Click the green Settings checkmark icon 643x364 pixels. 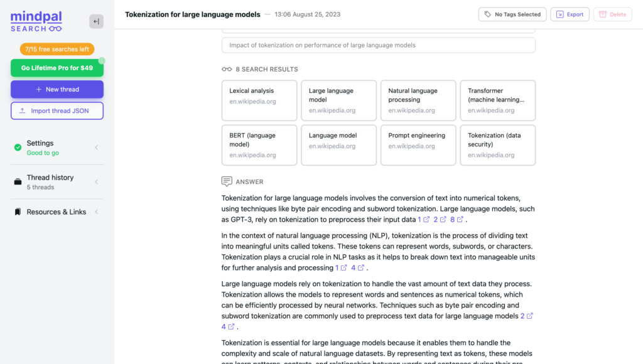(18, 147)
